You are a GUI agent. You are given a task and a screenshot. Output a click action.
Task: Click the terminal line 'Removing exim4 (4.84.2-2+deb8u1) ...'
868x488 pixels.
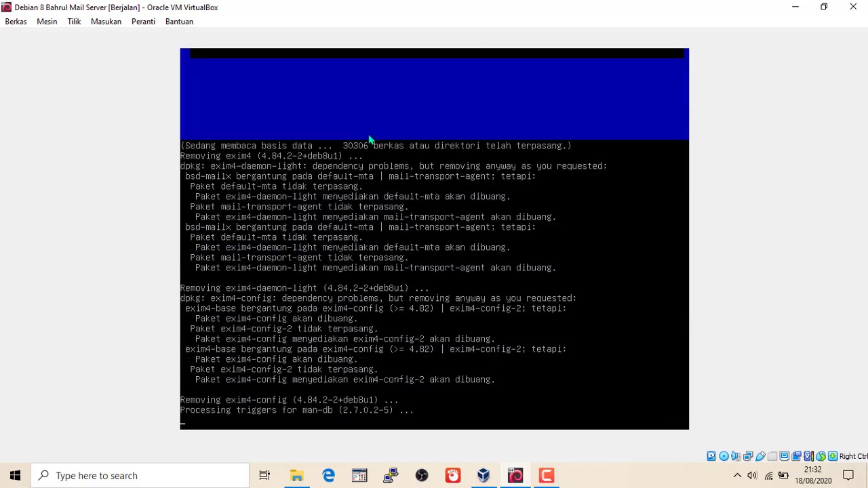[271, 156]
